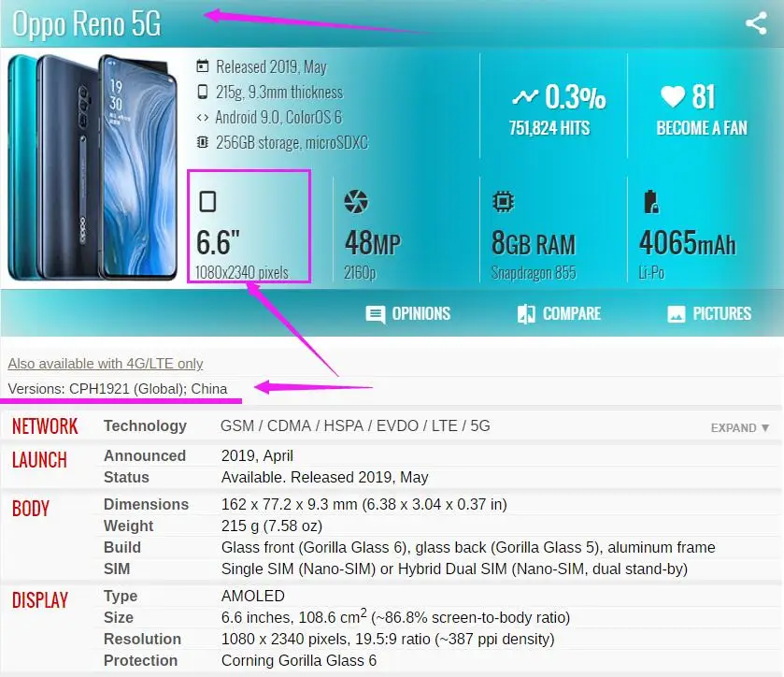
Task: Click the heart Become a Fan icon
Action: (x=673, y=96)
